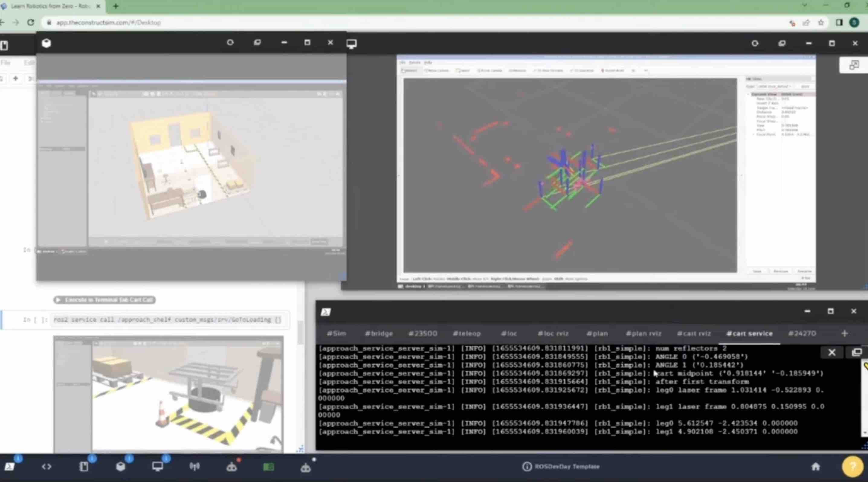This screenshot has width=868, height=482.
Task: Reload the browser page
Action: coord(31,22)
